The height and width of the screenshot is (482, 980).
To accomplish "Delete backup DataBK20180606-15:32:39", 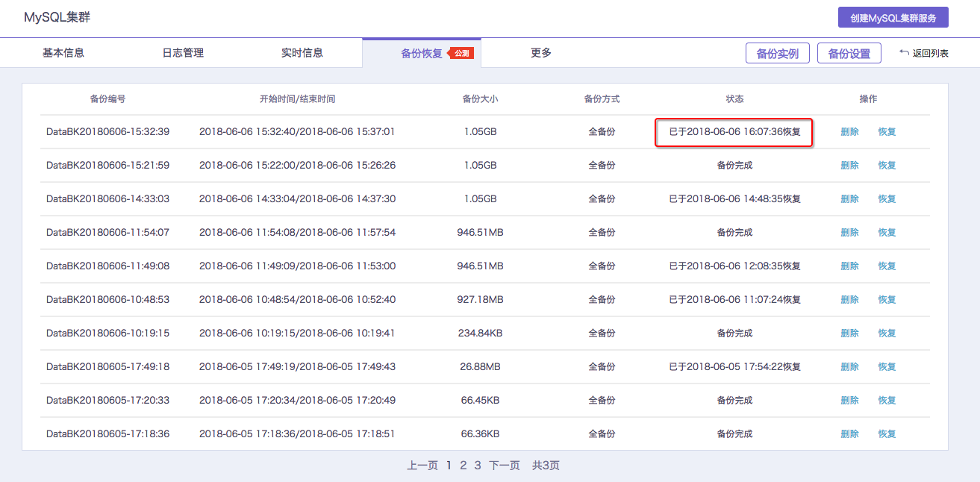I will pyautogui.click(x=849, y=132).
